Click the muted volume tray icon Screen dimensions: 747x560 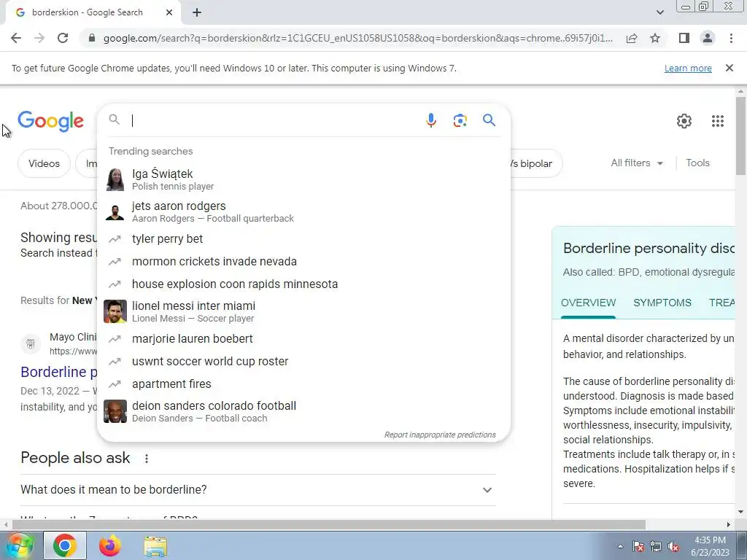click(673, 547)
